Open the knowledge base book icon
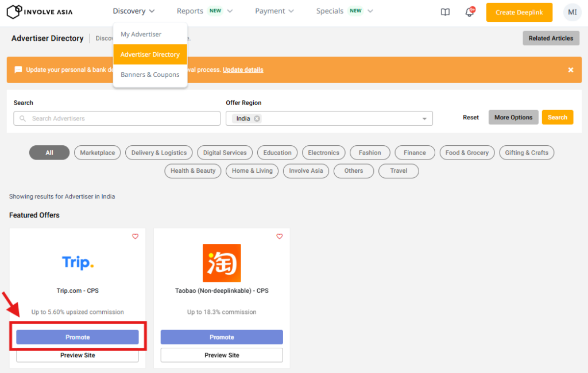Image resolution: width=588 pixels, height=373 pixels. (445, 12)
